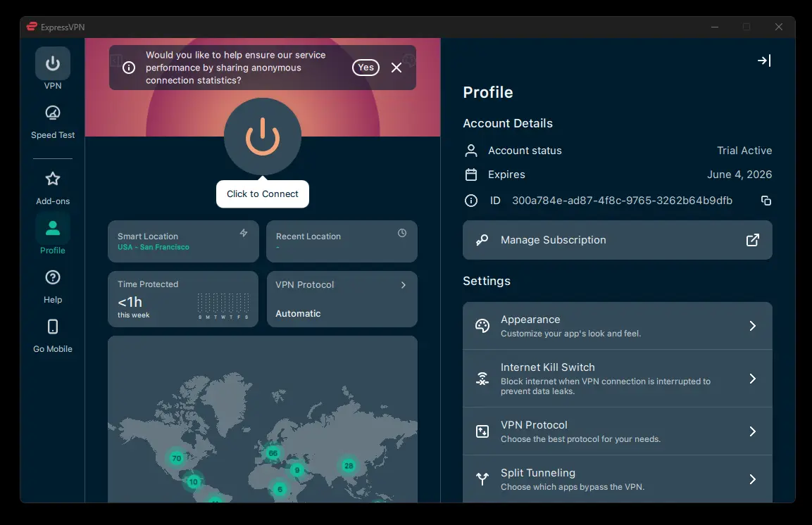Expand VPN Protocol card chevron
812x525 pixels.
tap(404, 285)
